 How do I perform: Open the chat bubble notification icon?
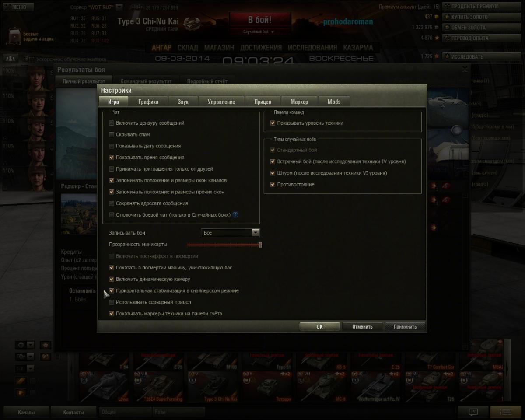[472, 412]
